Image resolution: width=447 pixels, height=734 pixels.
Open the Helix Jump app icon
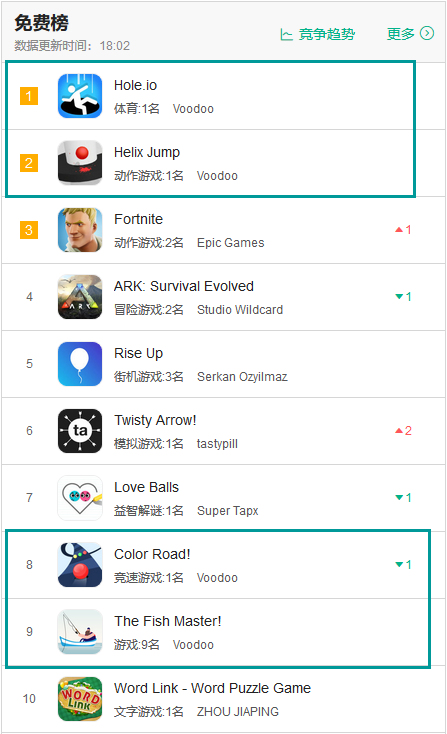click(80, 163)
